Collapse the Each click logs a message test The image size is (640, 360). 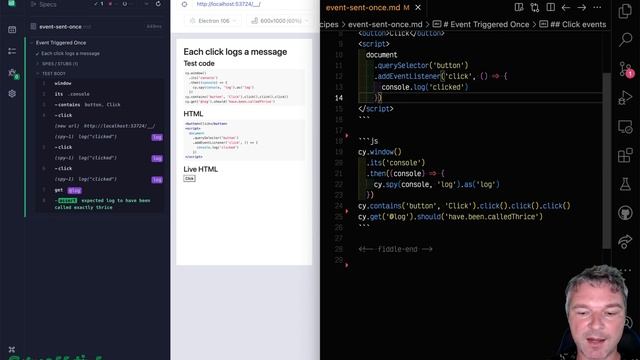(x=70, y=53)
